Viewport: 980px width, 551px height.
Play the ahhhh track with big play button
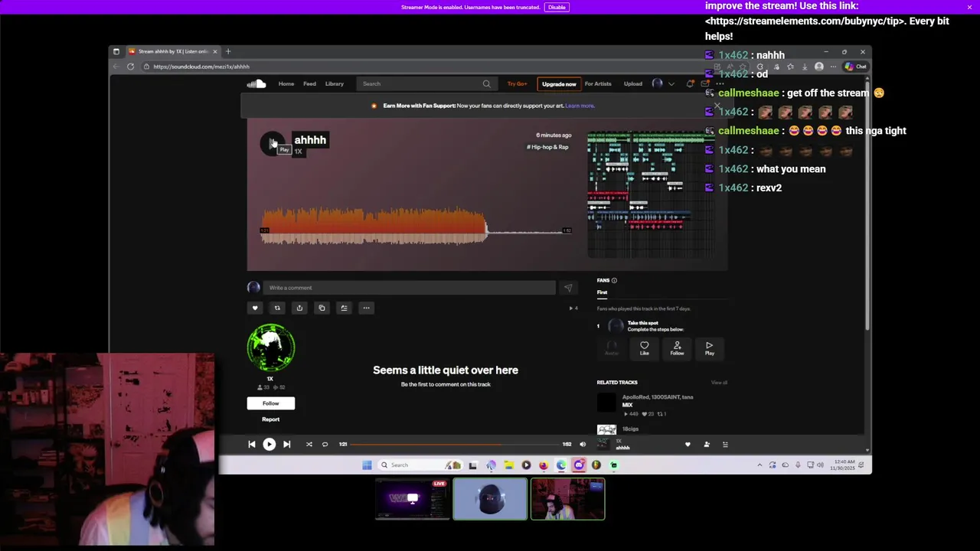272,143
